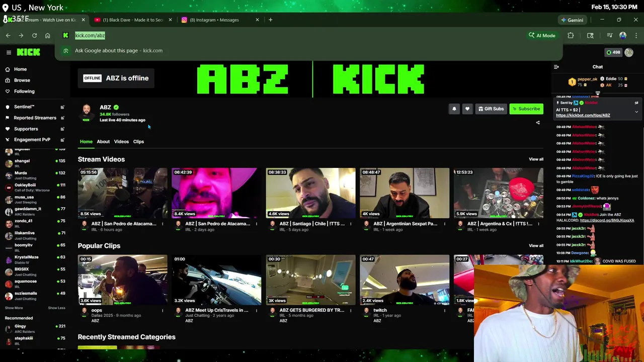
Task: Click the external-link icon next to Supporters
Action: click(62, 129)
